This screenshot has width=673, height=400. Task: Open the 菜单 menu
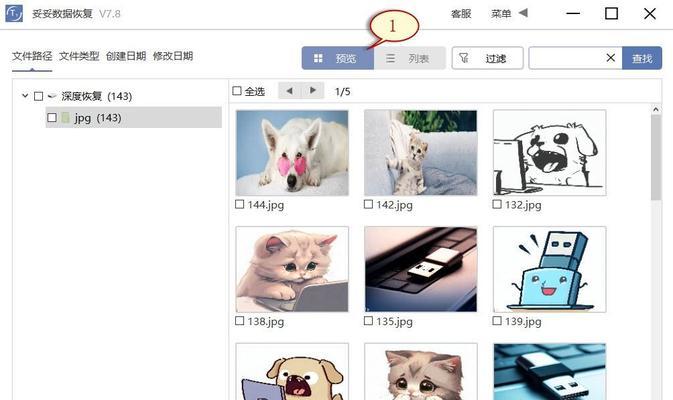coord(501,14)
